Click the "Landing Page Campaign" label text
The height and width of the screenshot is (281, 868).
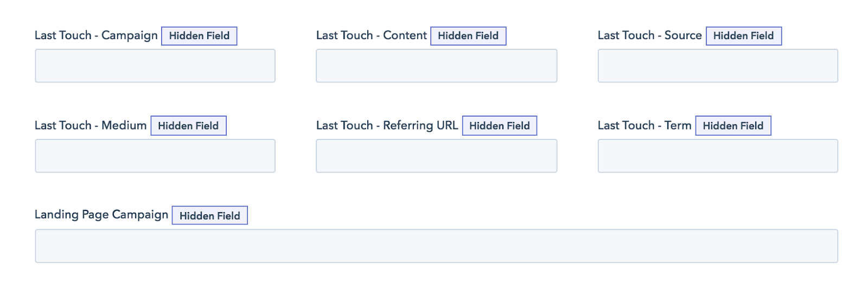click(x=101, y=215)
